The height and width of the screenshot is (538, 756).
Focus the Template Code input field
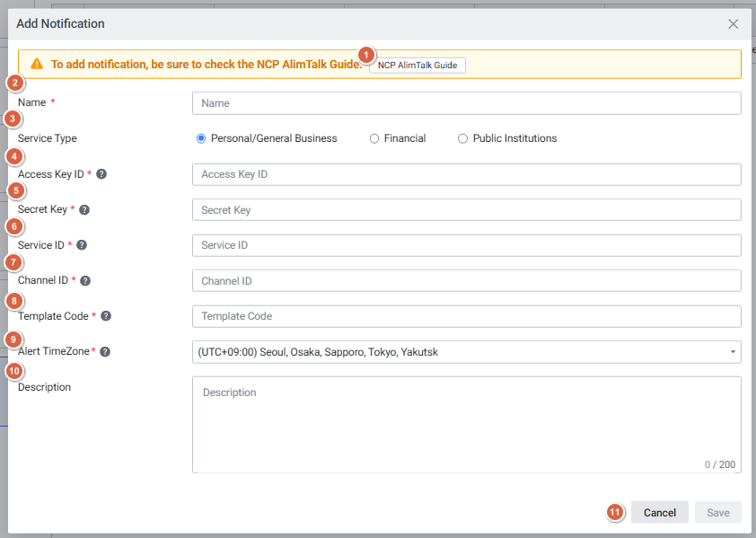466,316
